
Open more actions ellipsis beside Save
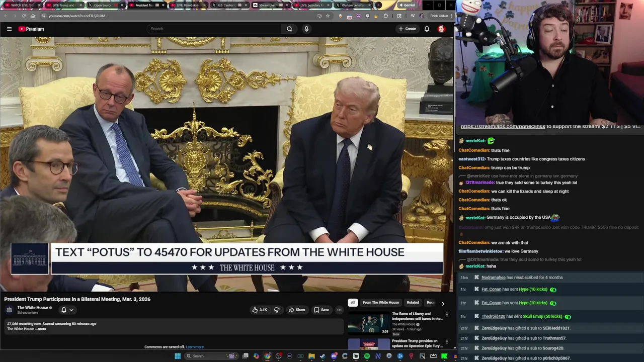[x=339, y=310]
